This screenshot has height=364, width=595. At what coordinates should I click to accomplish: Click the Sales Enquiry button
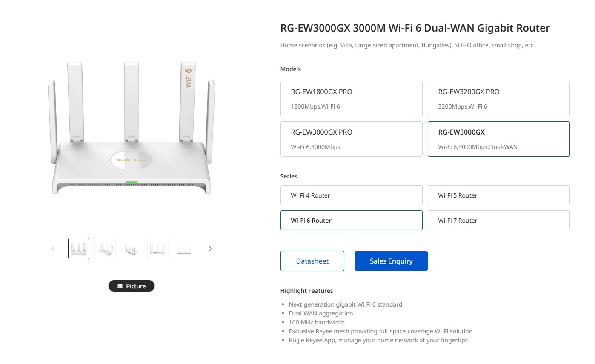point(391,261)
